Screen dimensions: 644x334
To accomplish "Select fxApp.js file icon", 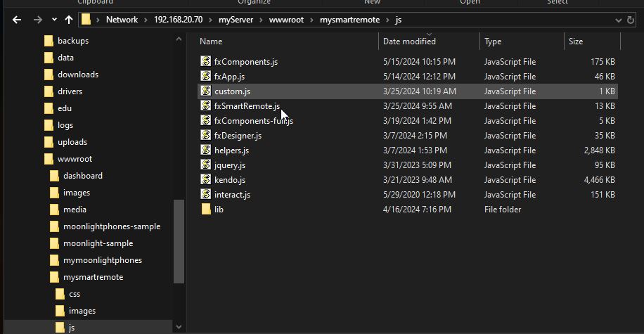I will click(206, 76).
